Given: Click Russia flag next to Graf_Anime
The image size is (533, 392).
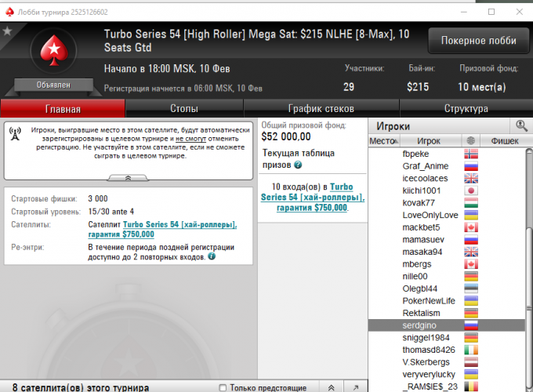Looking at the screenshot, I should pos(471,166).
